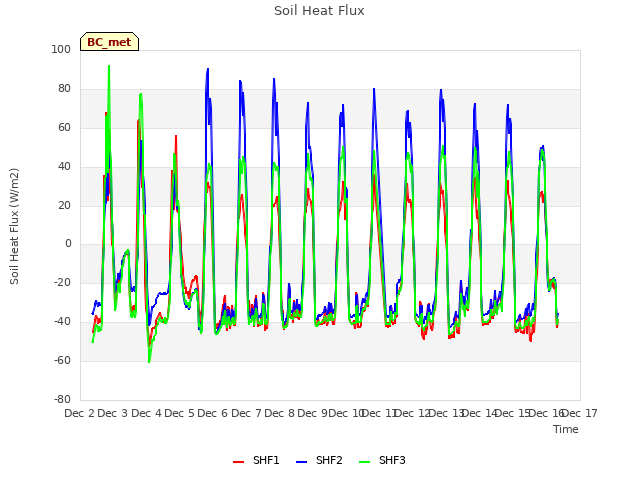Click the 0 y-axis tick label

(68, 244)
